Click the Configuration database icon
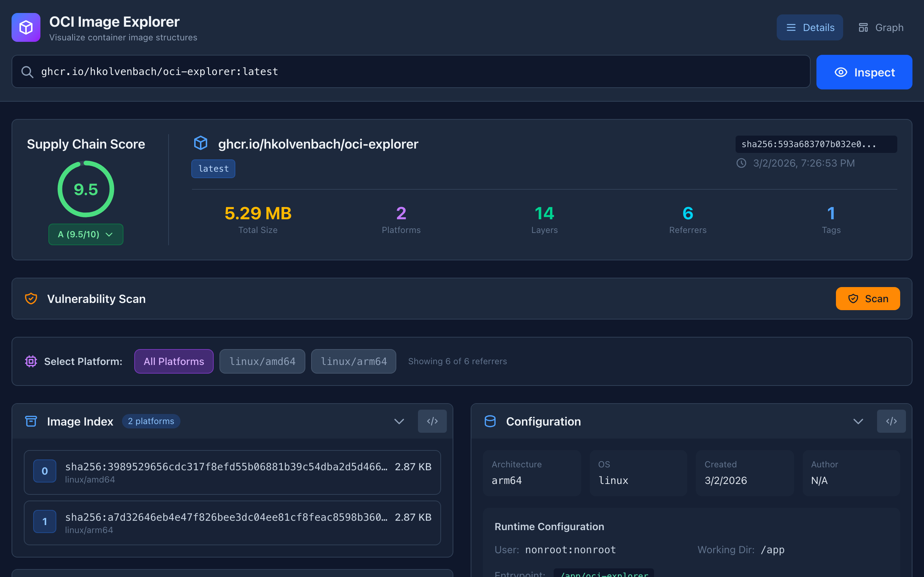Viewport: 924px width, 577px height. (x=490, y=421)
